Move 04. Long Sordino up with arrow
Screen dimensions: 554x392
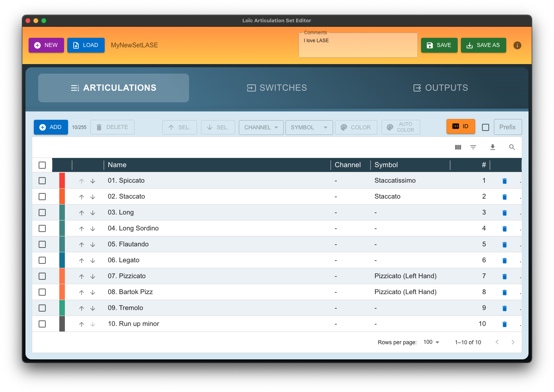point(82,229)
